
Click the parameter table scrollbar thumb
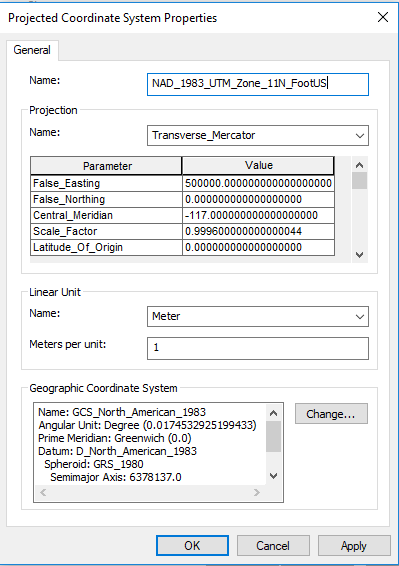click(x=359, y=180)
